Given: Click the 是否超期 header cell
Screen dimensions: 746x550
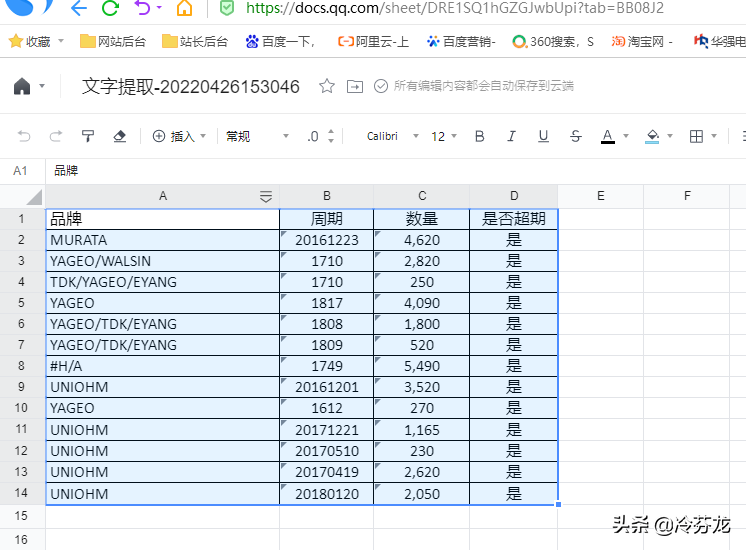Looking at the screenshot, I should pos(514,219).
